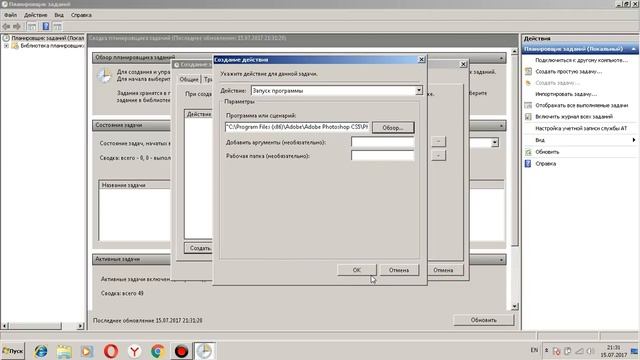Open the Вид menu in menu bar
640x360 pixels.
(59, 15)
